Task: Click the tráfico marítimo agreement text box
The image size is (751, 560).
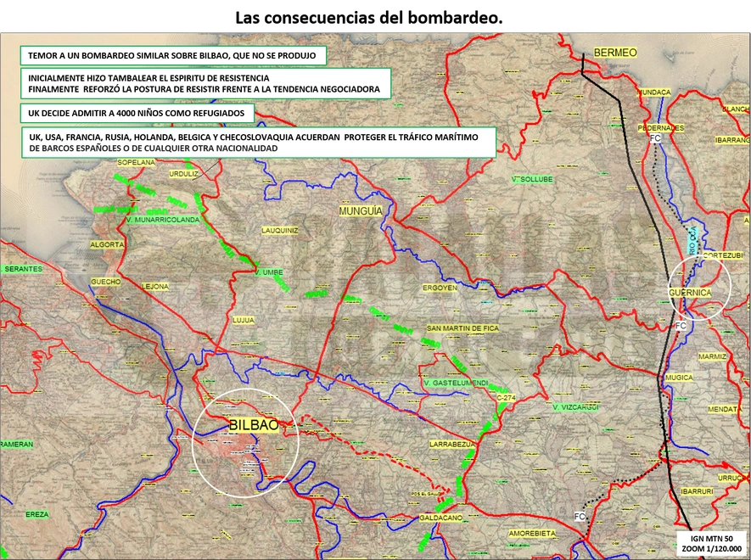Action: (x=259, y=143)
